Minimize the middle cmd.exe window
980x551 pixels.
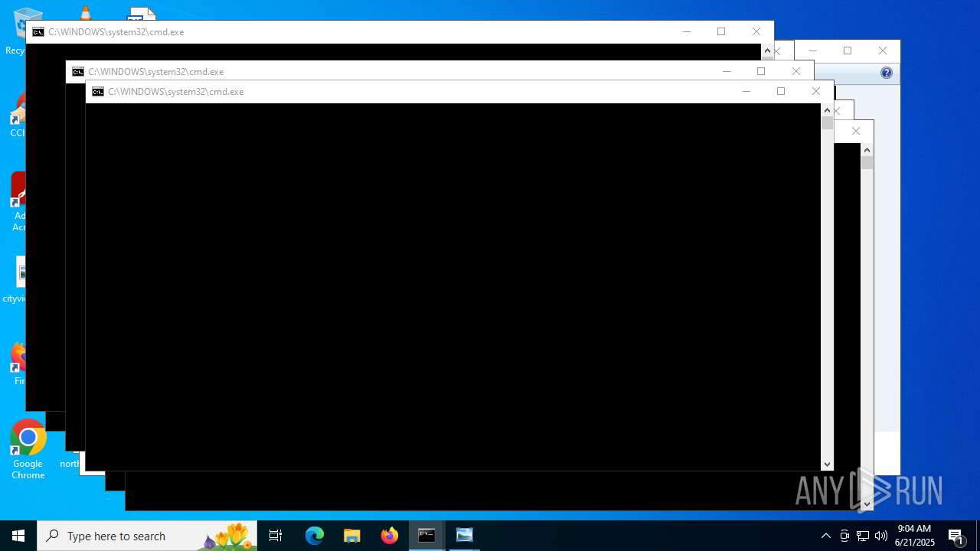click(726, 71)
